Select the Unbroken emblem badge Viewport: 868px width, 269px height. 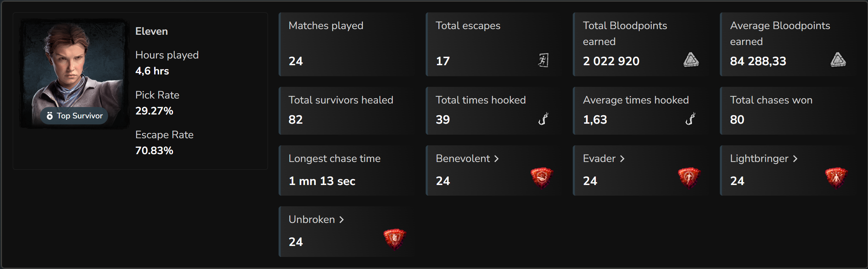coord(394,239)
